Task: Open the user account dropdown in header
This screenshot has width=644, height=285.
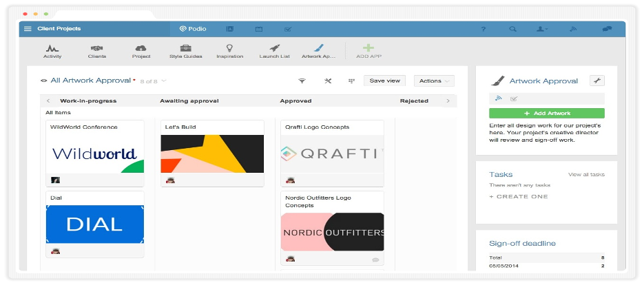Action: 542,29
